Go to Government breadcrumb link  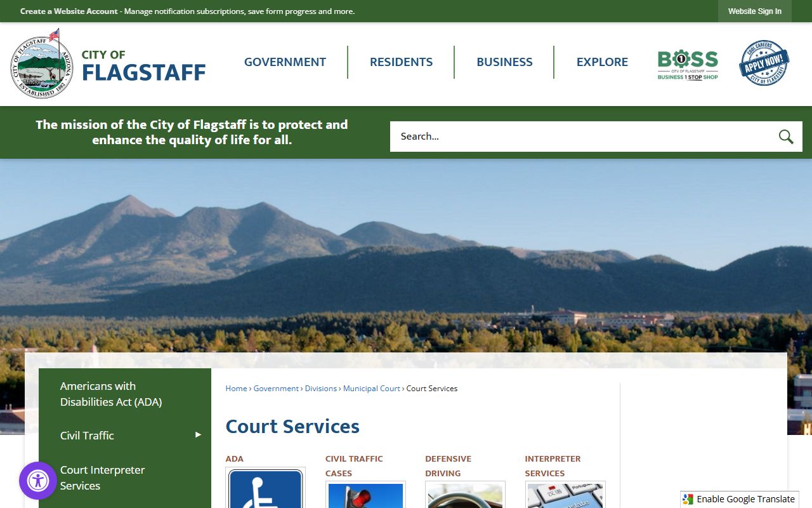click(276, 389)
